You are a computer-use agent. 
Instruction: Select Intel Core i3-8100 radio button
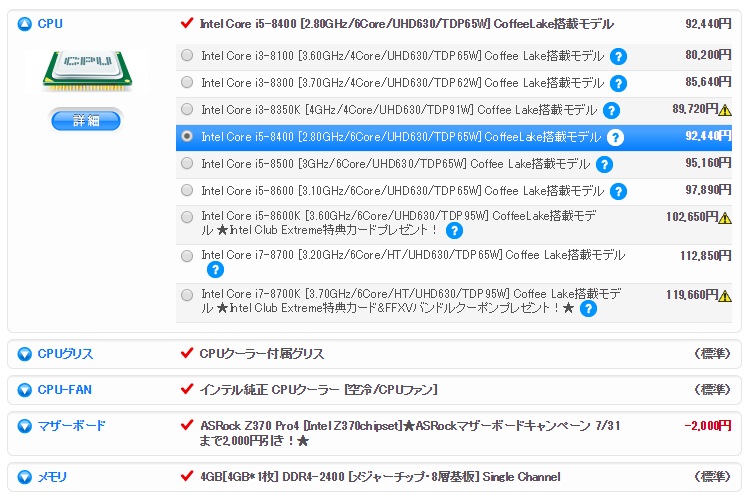[187, 55]
